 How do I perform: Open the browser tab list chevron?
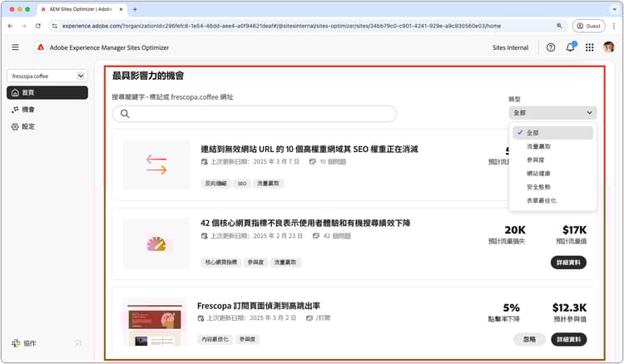(x=615, y=9)
